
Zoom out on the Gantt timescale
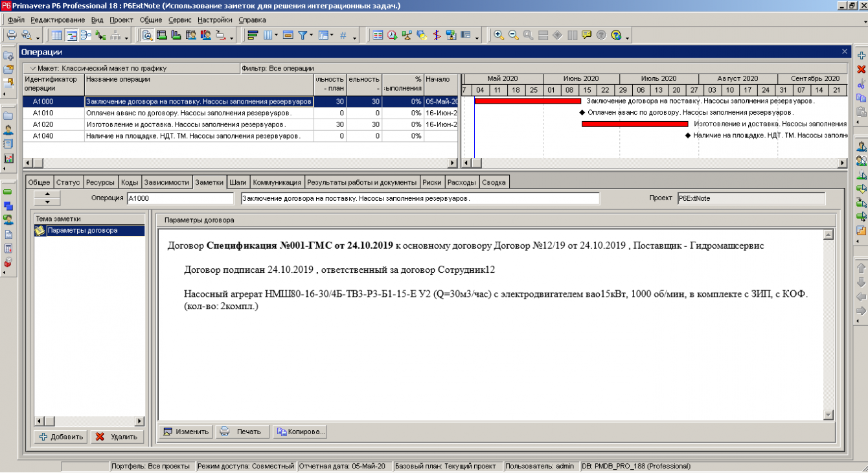pyautogui.click(x=514, y=35)
